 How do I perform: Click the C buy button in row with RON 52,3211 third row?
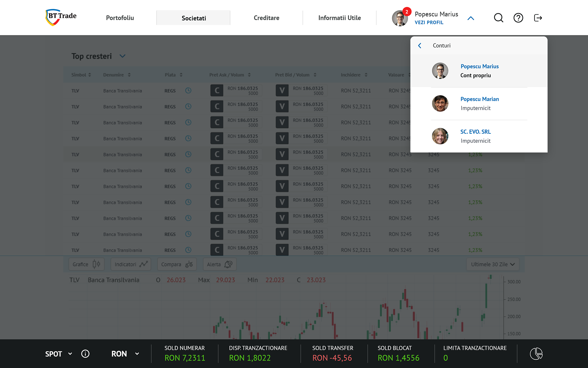[217, 122]
